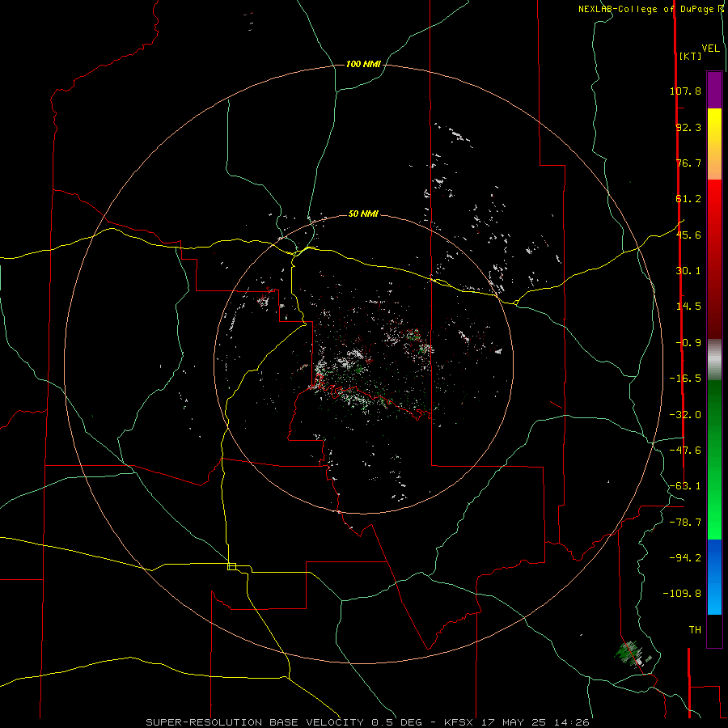Select the 30.1 velocity scale value
Image resolution: width=728 pixels, height=728 pixels.
[688, 271]
